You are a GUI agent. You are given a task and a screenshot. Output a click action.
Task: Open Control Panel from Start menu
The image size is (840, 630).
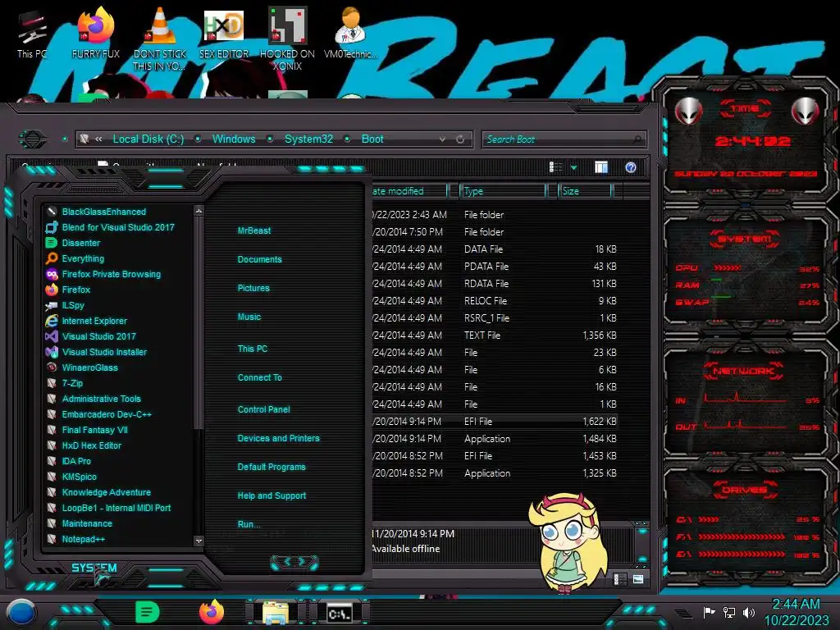pos(263,409)
